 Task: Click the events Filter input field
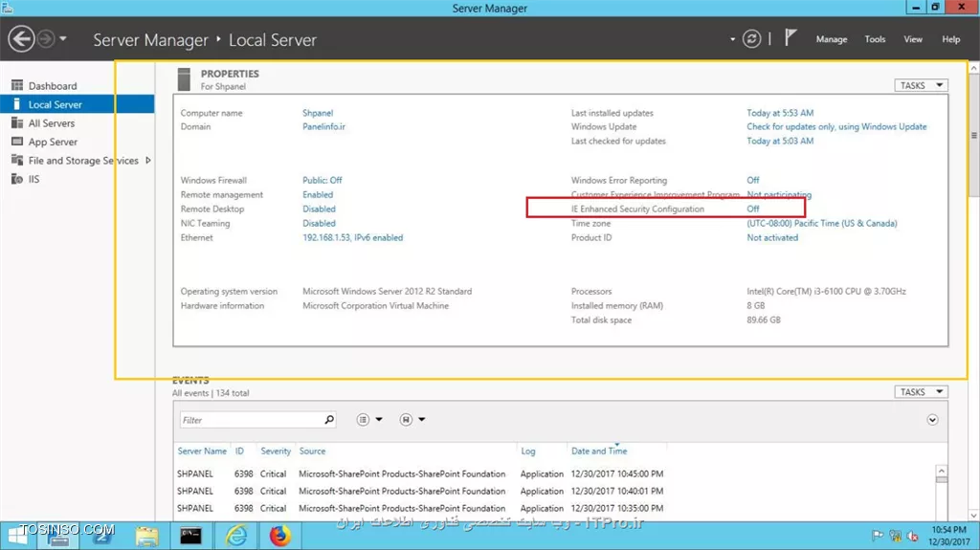point(251,420)
